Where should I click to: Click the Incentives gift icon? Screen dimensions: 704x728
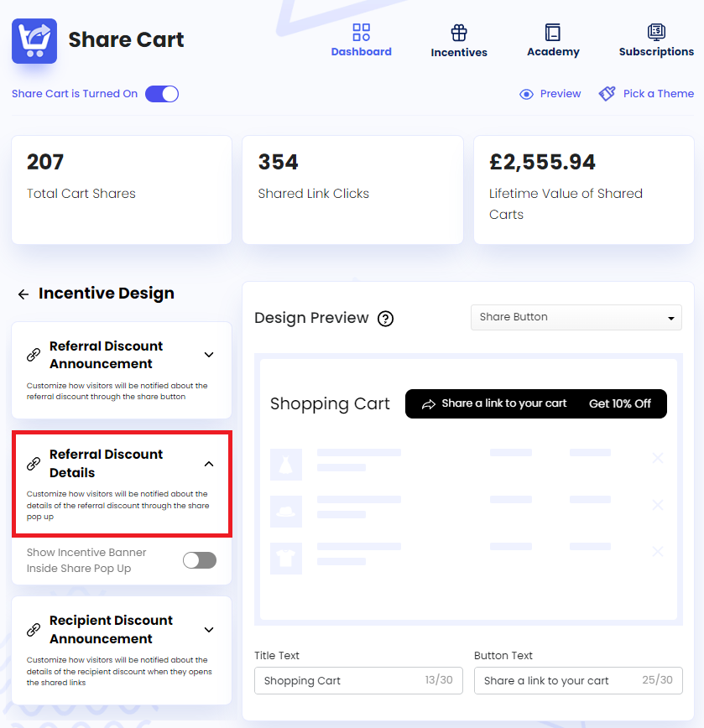pos(458,34)
